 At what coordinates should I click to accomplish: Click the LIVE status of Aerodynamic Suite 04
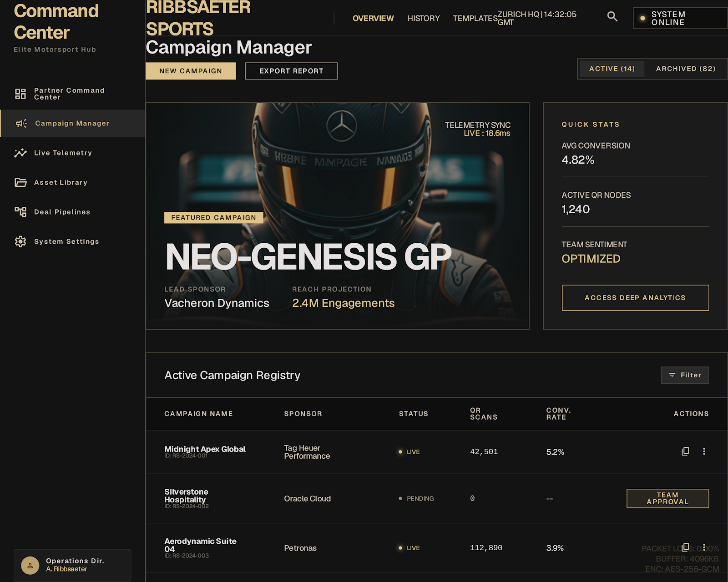point(409,548)
